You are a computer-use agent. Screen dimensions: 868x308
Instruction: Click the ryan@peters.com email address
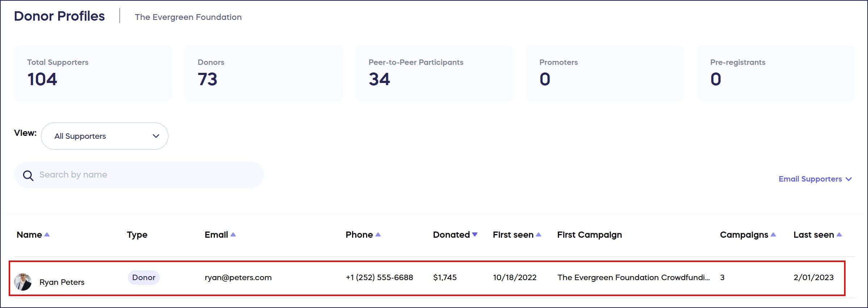[238, 278]
